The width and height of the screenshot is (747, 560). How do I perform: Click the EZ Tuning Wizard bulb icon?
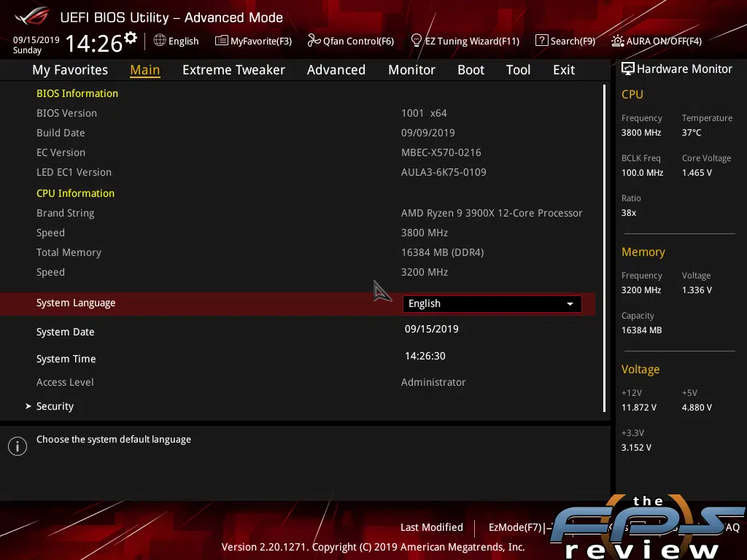[416, 41]
